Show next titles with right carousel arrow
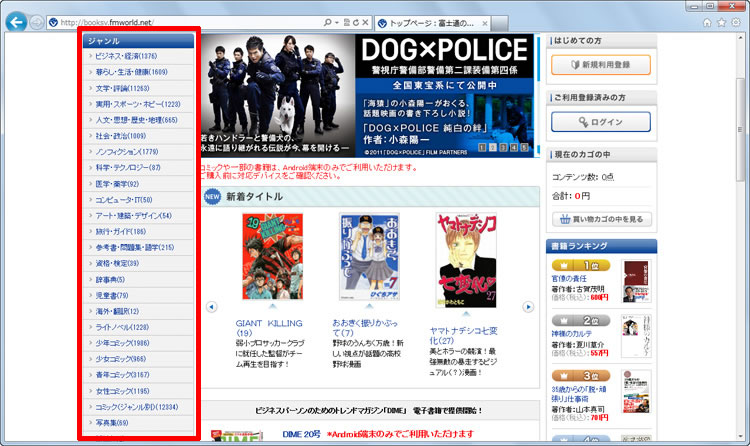This screenshot has width=750, height=446. 528,307
